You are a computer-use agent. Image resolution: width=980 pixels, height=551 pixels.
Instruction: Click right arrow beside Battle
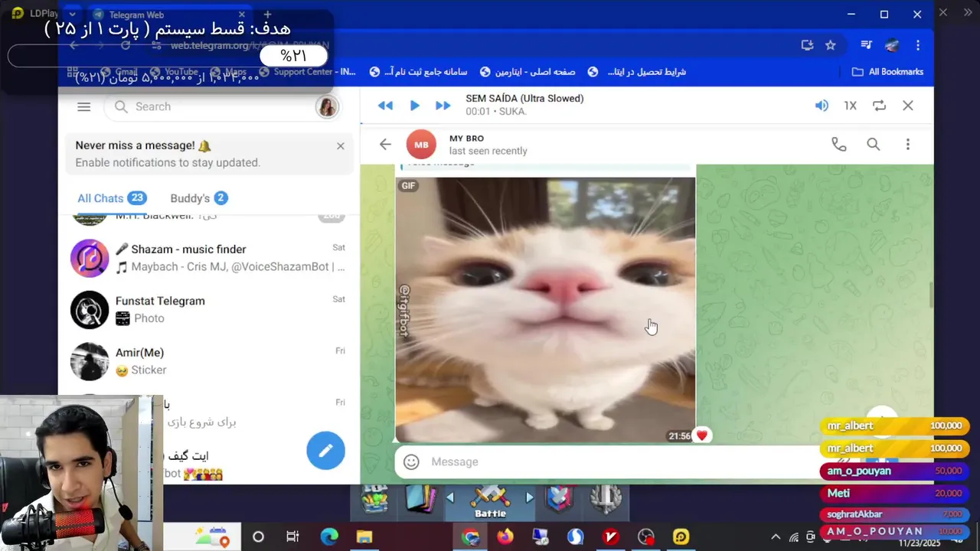[530, 498]
